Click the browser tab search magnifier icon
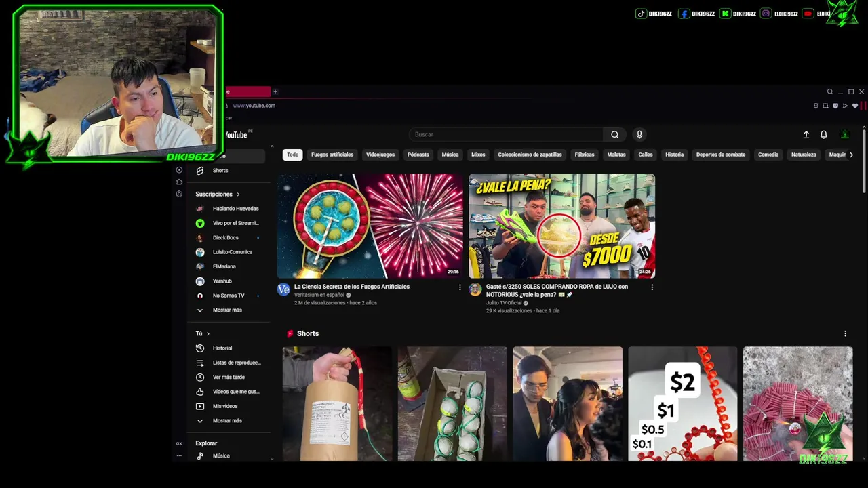 [x=829, y=91]
